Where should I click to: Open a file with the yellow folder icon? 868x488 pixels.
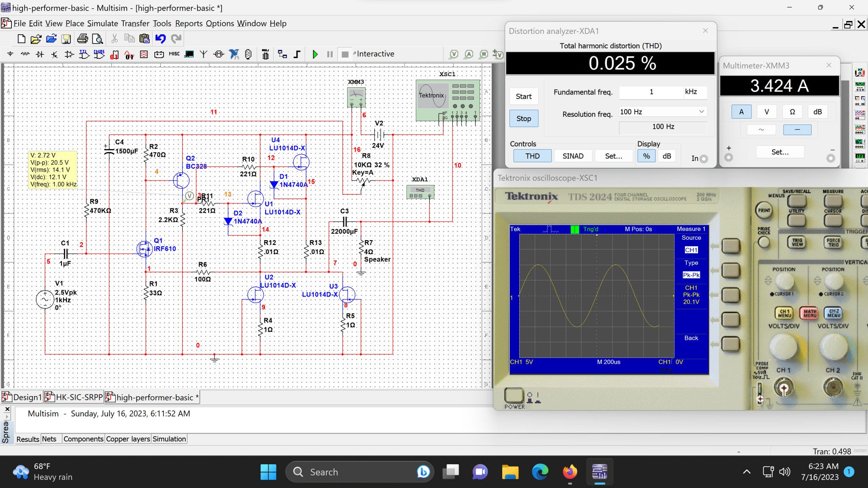pyautogui.click(x=36, y=39)
